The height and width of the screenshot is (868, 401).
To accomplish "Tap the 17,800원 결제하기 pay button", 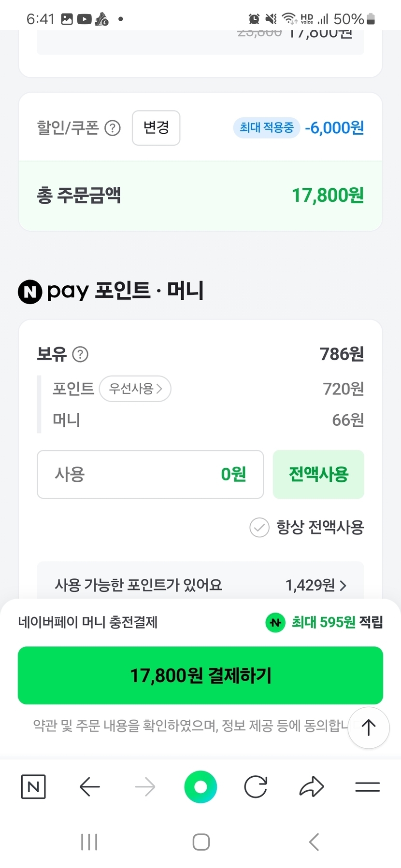I will [x=200, y=675].
